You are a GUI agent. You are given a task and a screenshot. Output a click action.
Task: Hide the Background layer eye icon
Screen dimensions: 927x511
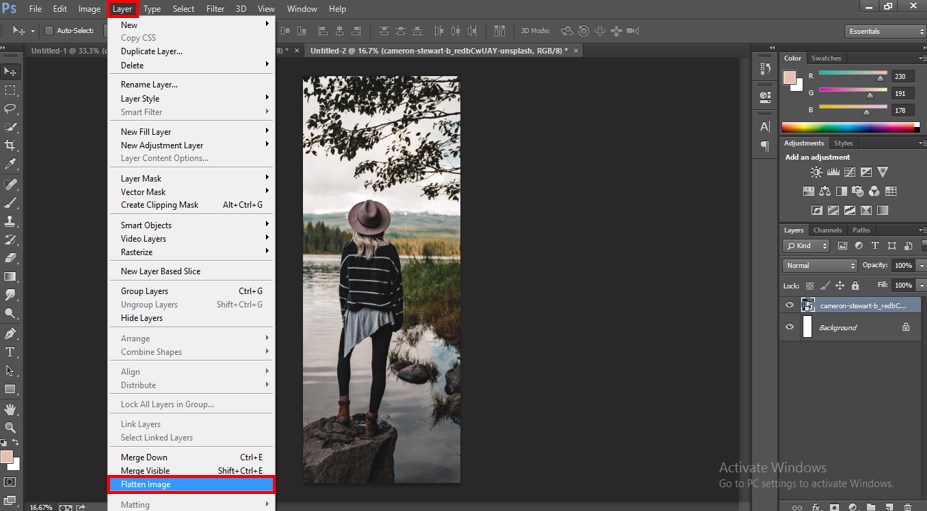point(789,326)
